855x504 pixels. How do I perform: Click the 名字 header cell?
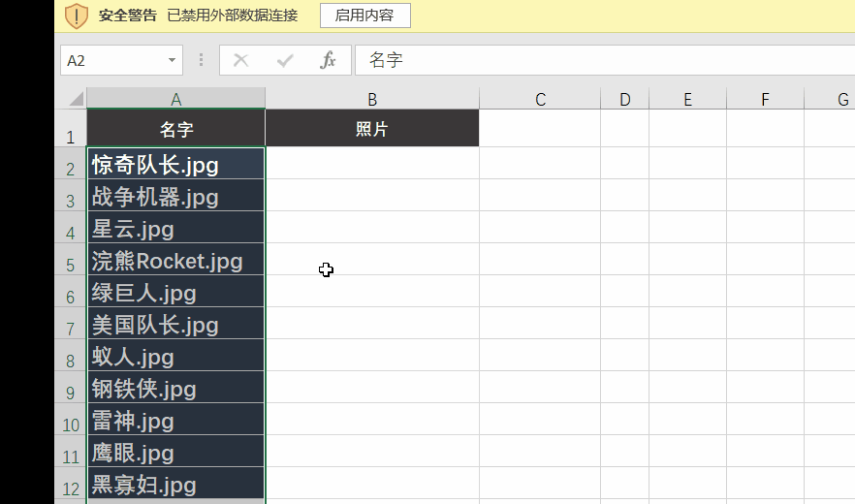(175, 128)
